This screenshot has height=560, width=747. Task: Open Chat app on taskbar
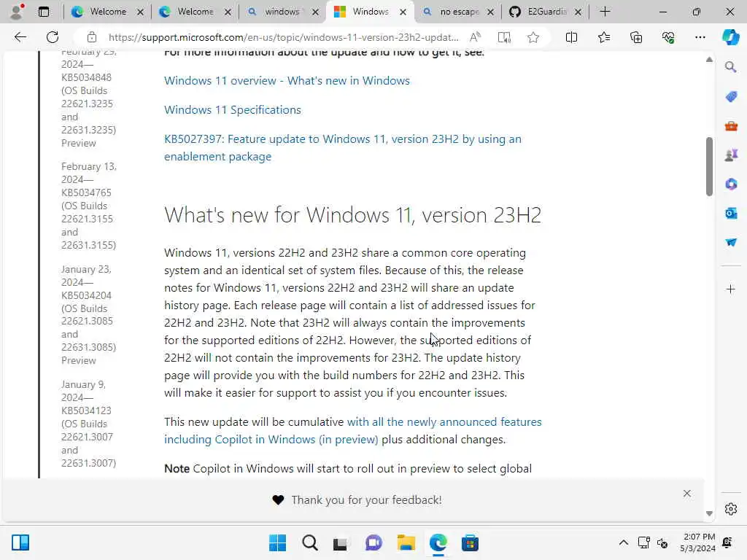click(x=373, y=542)
